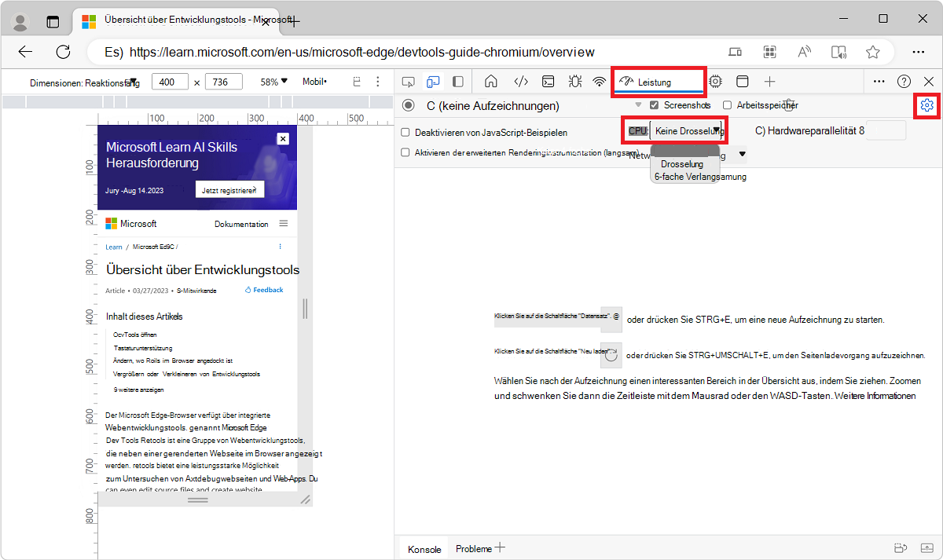Enable Deaktivieren von JavaScript-Beispielen
Viewport: 943px width, 560px height.
pyautogui.click(x=405, y=130)
